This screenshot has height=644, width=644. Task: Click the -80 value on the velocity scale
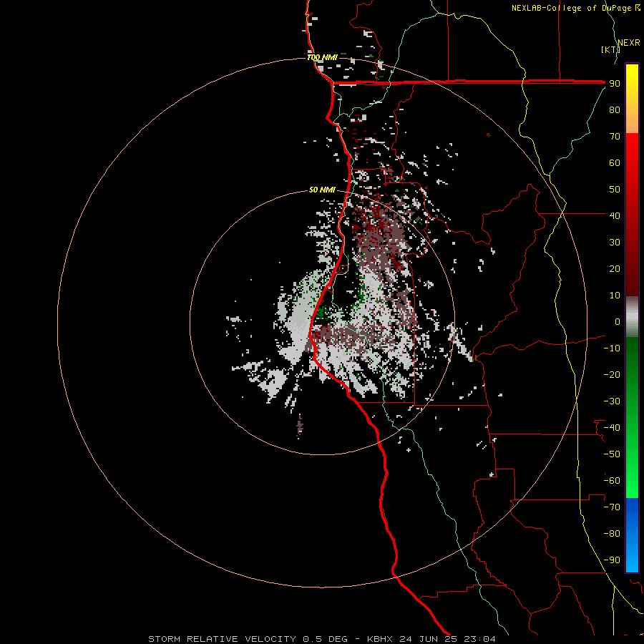tap(612, 534)
